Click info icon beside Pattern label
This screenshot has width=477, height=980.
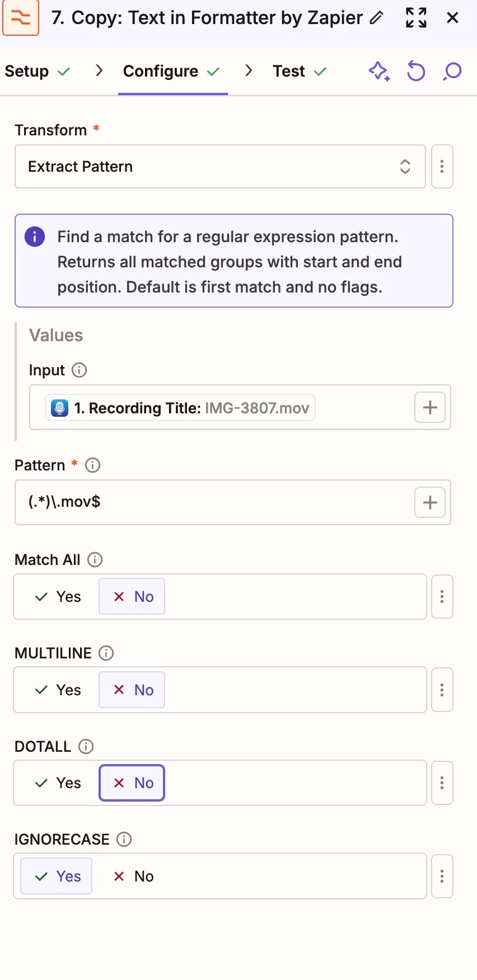pos(92,465)
